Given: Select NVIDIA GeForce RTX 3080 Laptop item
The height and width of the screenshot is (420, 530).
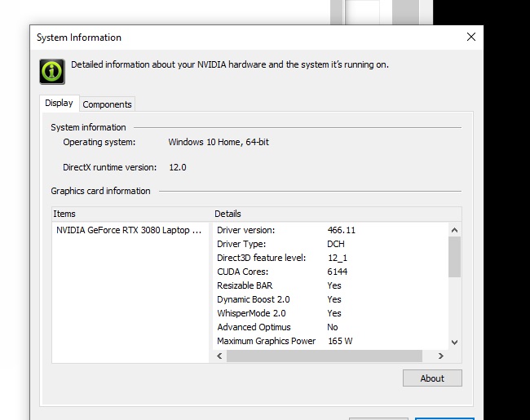Looking at the screenshot, I should point(130,230).
